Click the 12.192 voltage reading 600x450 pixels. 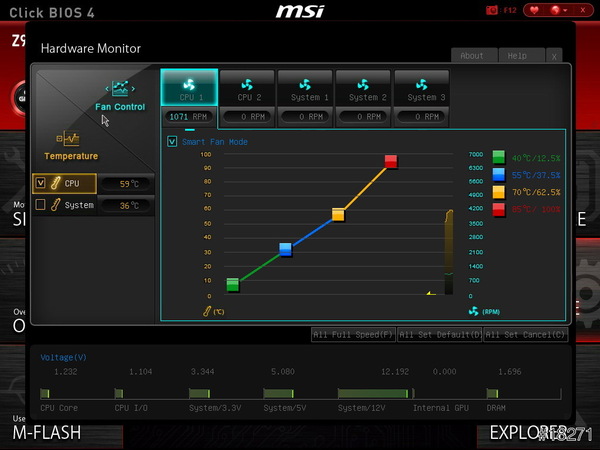click(395, 372)
